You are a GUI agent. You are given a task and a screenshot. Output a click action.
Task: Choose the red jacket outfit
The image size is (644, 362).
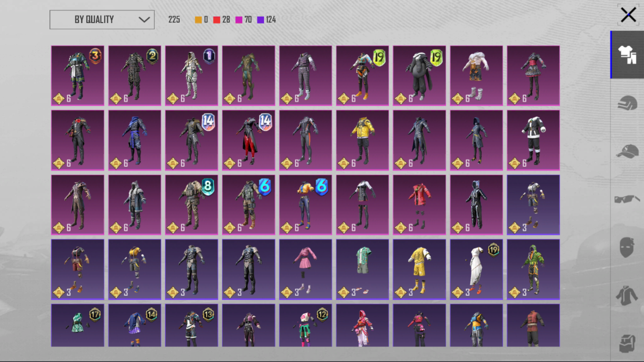419,205
